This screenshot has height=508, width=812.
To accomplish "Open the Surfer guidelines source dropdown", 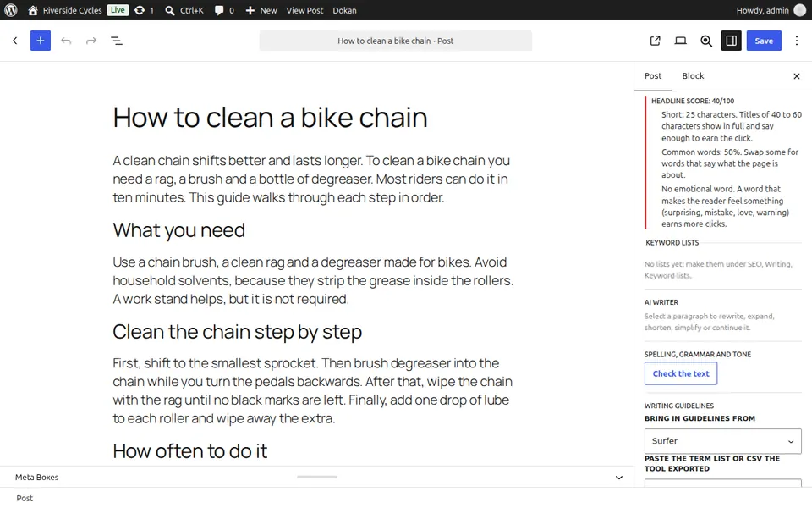I will [723, 441].
